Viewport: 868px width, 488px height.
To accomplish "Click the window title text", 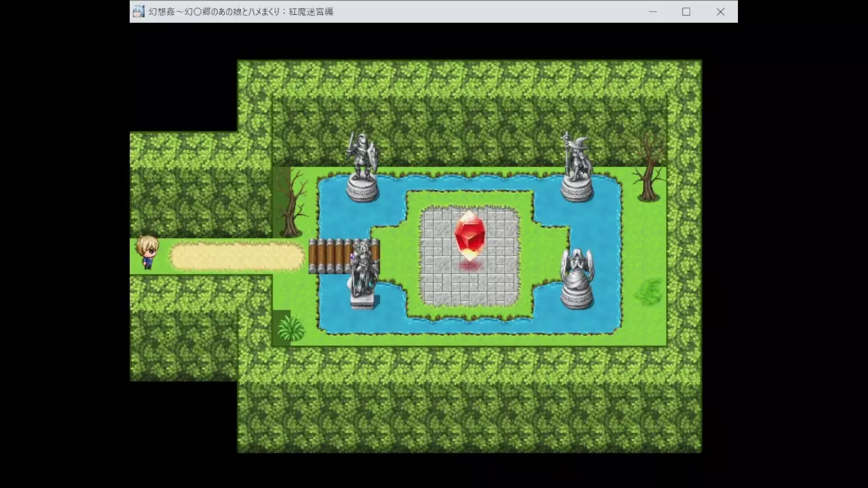I will (241, 12).
